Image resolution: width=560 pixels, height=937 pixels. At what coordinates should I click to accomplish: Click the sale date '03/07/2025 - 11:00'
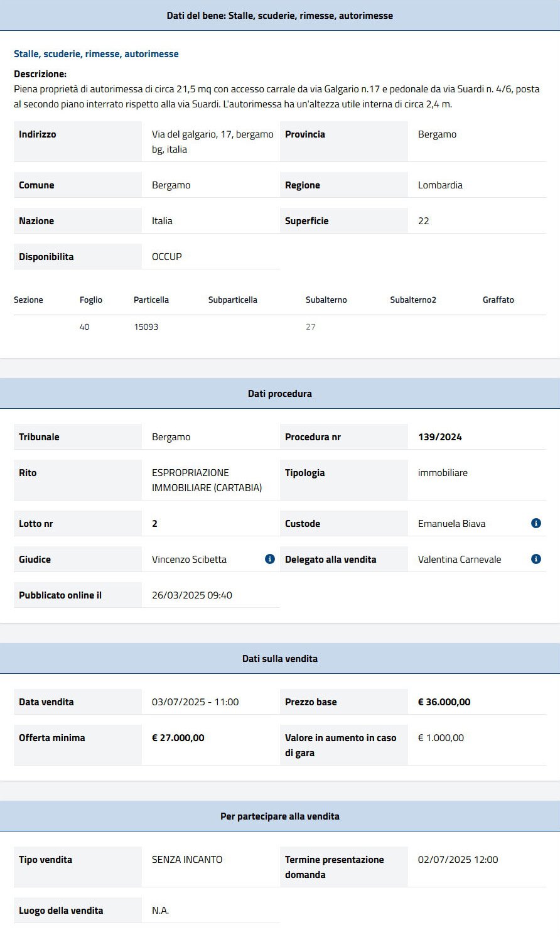tap(195, 702)
